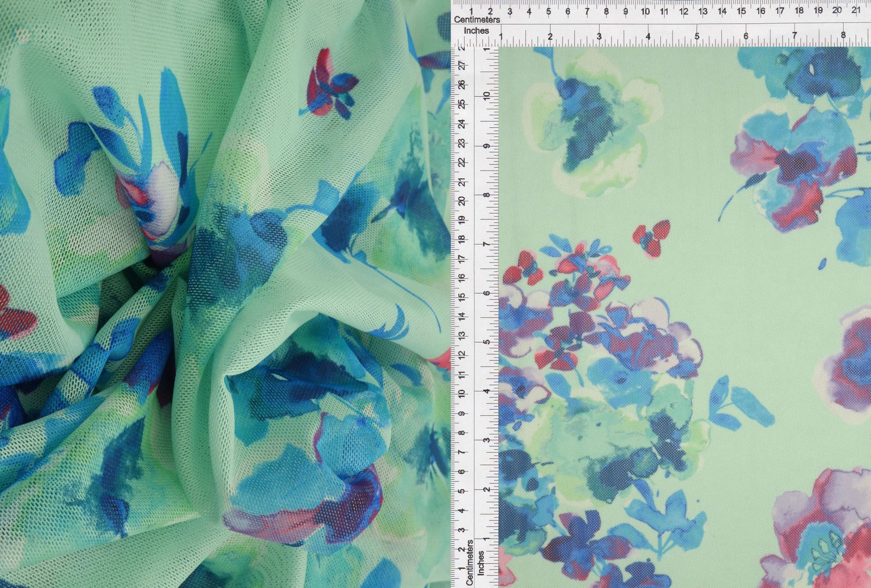
Task: Click the small red bud above the bouquet
Action: 651,238
